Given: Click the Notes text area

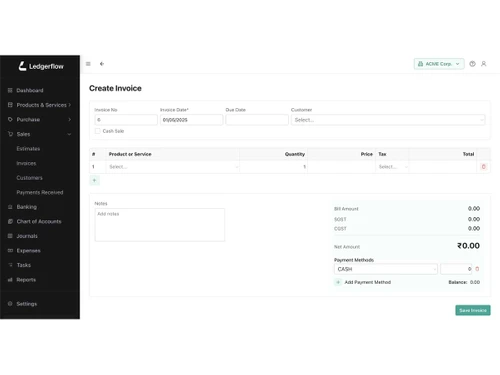Looking at the screenshot, I should (160, 225).
